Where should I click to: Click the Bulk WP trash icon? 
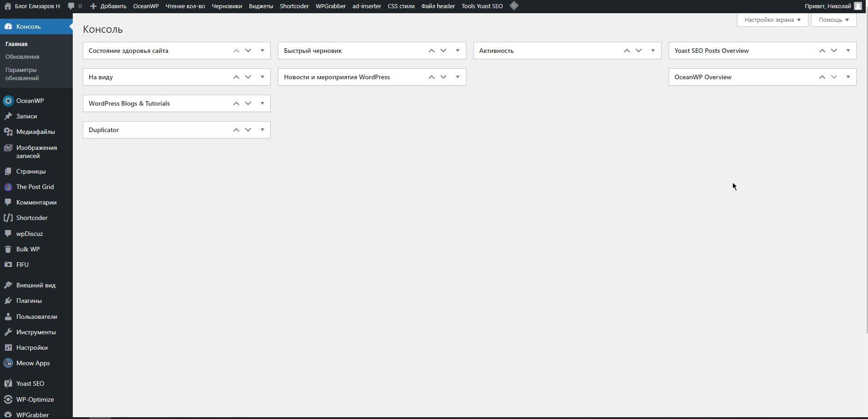(x=8, y=249)
